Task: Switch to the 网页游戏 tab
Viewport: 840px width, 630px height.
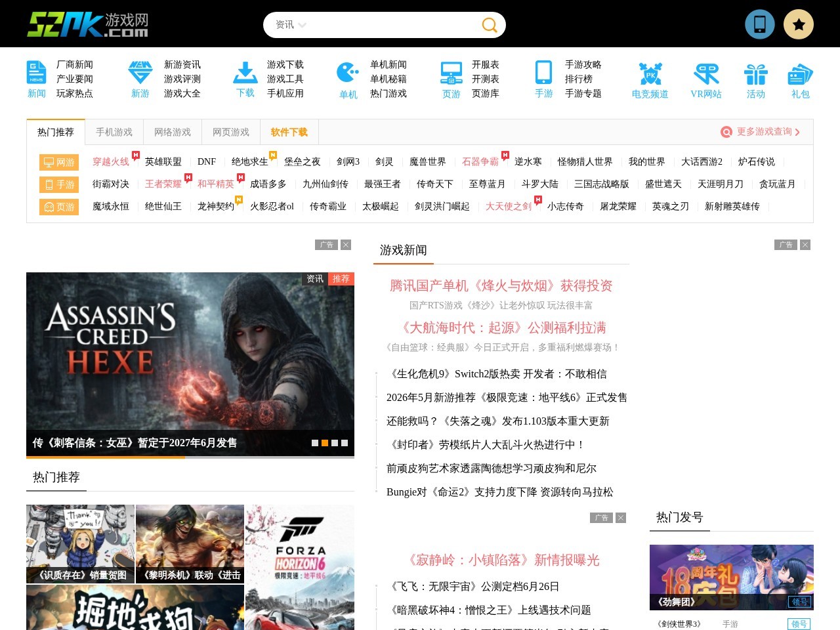Action: [x=231, y=132]
